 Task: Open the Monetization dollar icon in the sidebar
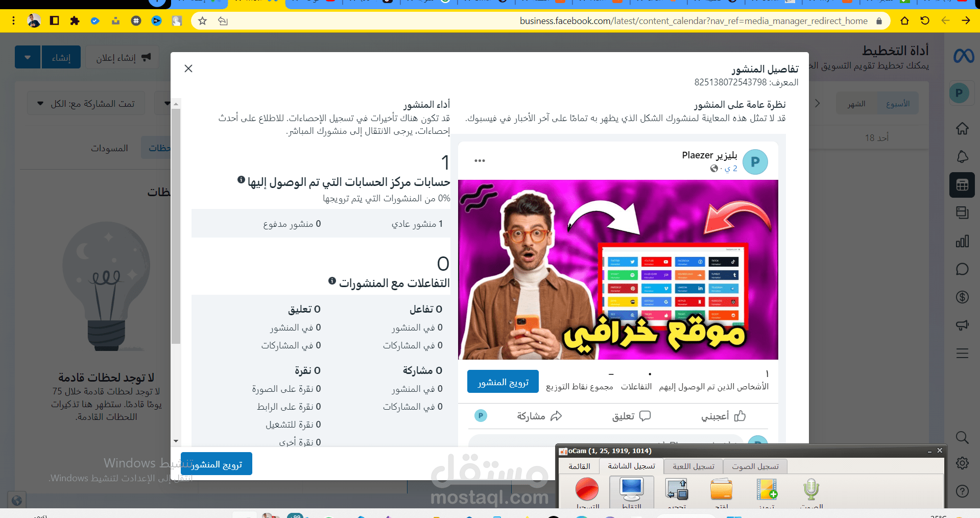pyautogui.click(x=962, y=297)
